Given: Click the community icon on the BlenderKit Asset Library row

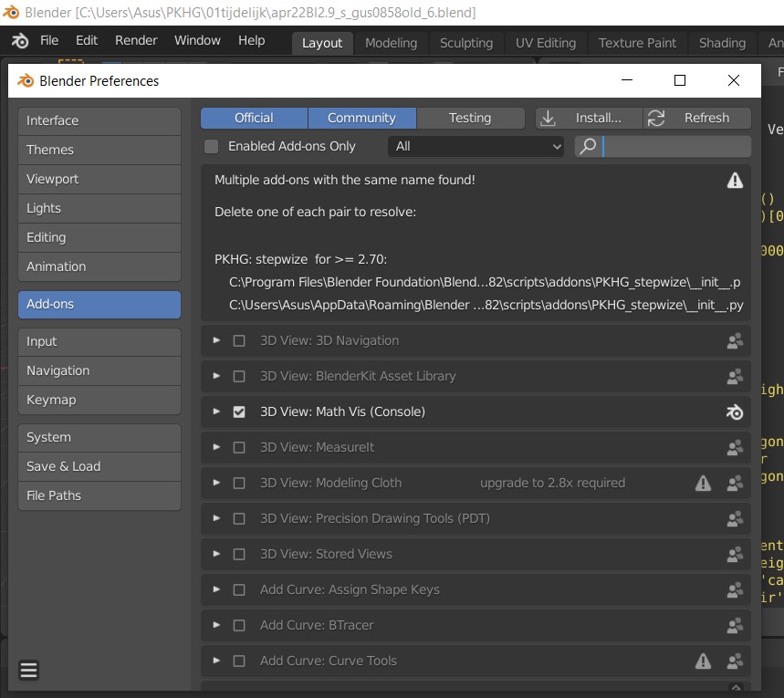Looking at the screenshot, I should pos(735,377).
